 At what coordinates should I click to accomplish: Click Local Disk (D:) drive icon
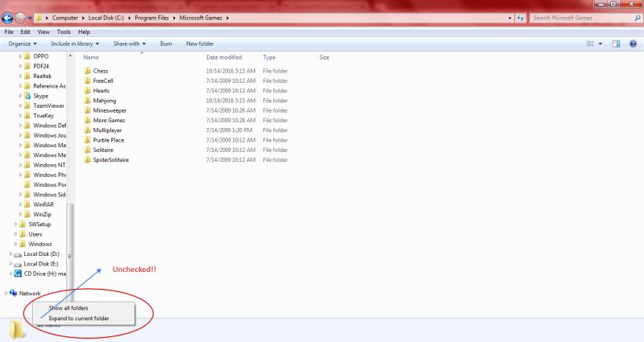pos(18,254)
